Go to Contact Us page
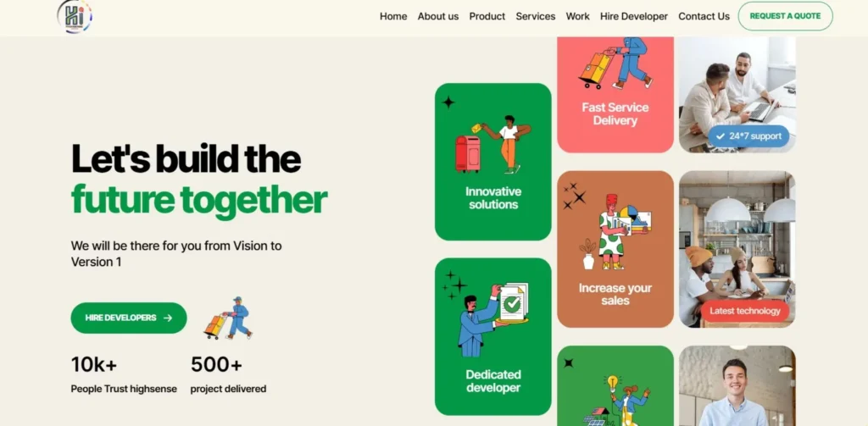The height and width of the screenshot is (426, 868). [x=704, y=17]
